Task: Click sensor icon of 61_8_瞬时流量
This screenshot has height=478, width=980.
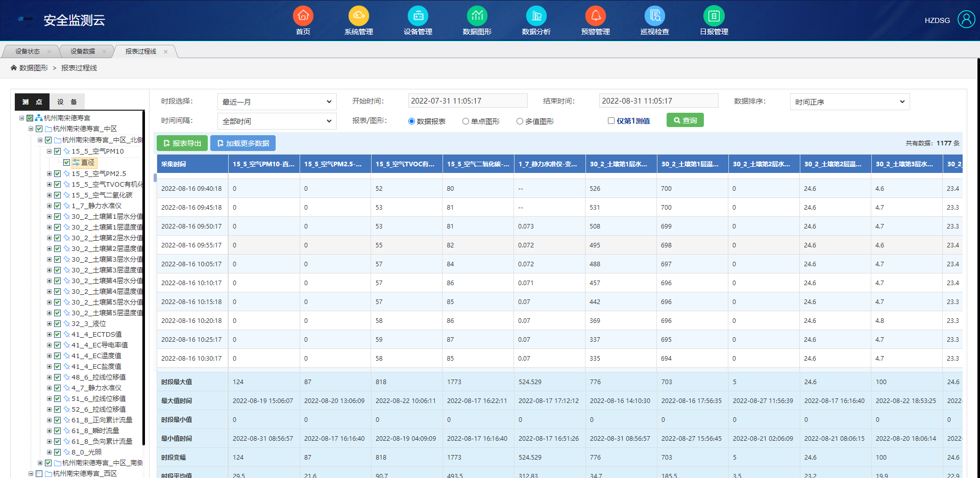Action: tap(66, 431)
